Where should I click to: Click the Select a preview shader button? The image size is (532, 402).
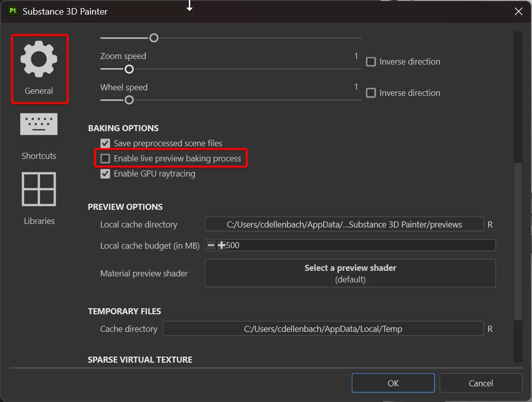point(350,273)
